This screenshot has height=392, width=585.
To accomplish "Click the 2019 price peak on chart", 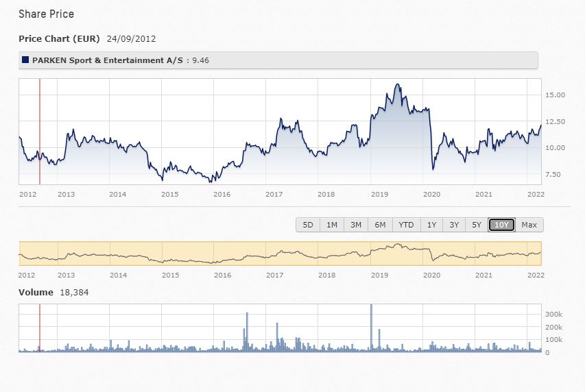I will tap(398, 85).
